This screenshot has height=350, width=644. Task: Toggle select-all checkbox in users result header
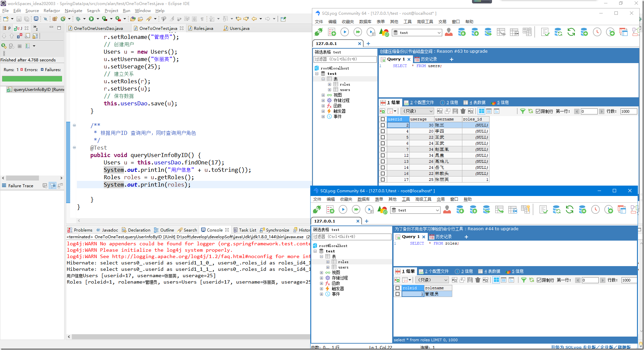382,119
